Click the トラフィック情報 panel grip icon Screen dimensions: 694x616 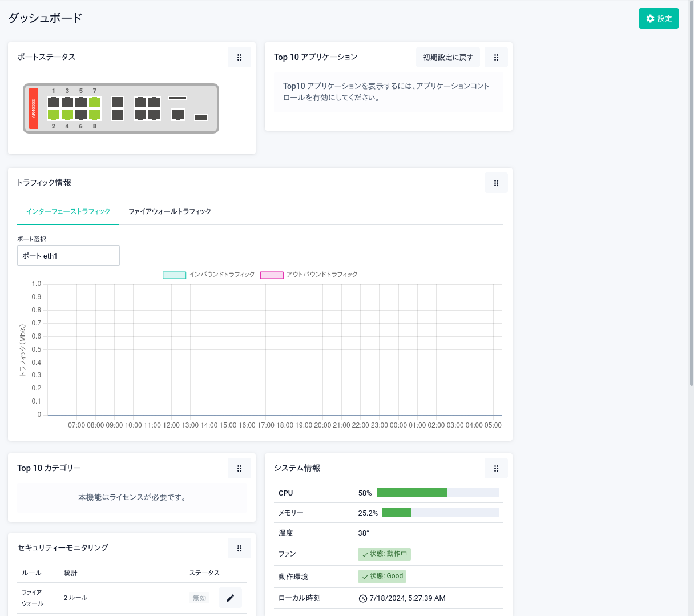point(496,183)
